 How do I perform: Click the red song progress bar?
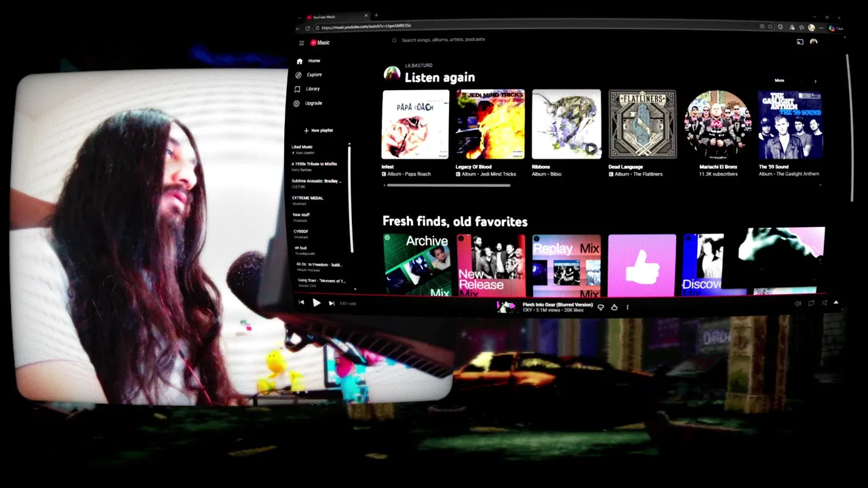[559, 296]
